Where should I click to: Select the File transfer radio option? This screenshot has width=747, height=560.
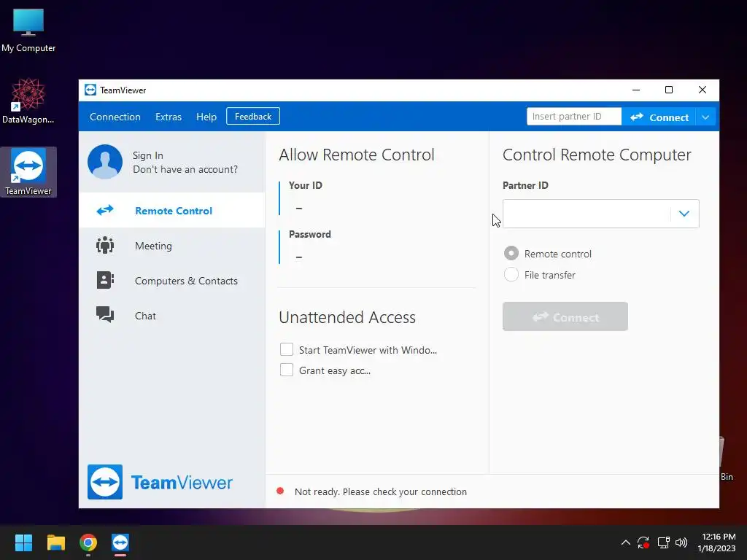[511, 274]
